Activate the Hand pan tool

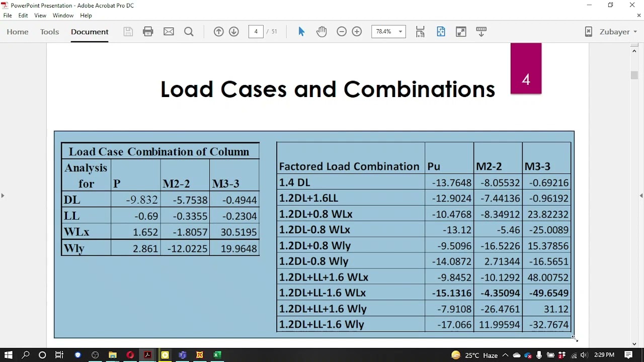[x=321, y=32]
